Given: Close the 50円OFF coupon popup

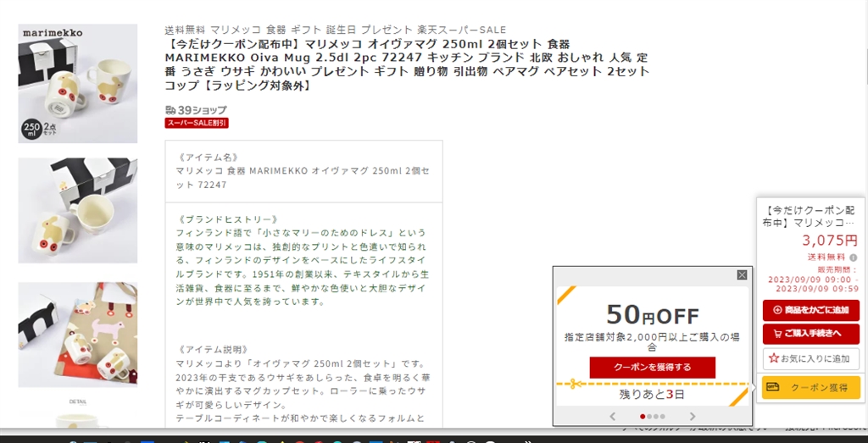Looking at the screenshot, I should tap(742, 275).
